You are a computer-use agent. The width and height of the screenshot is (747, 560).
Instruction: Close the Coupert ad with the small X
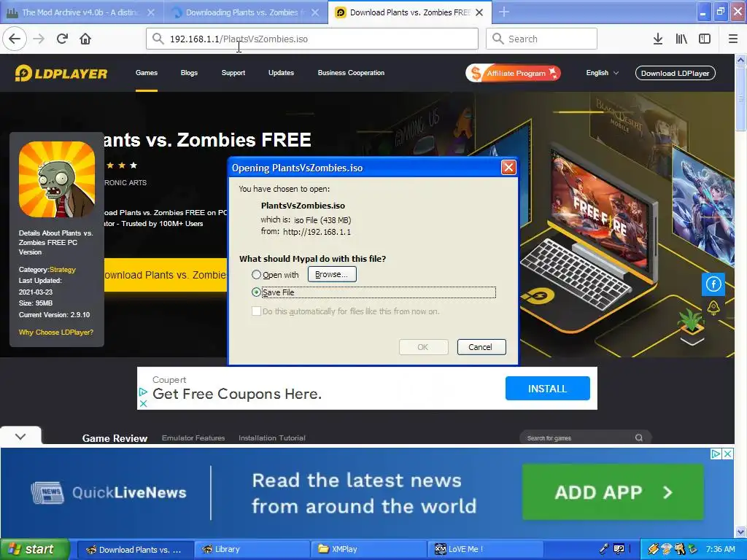(x=143, y=403)
